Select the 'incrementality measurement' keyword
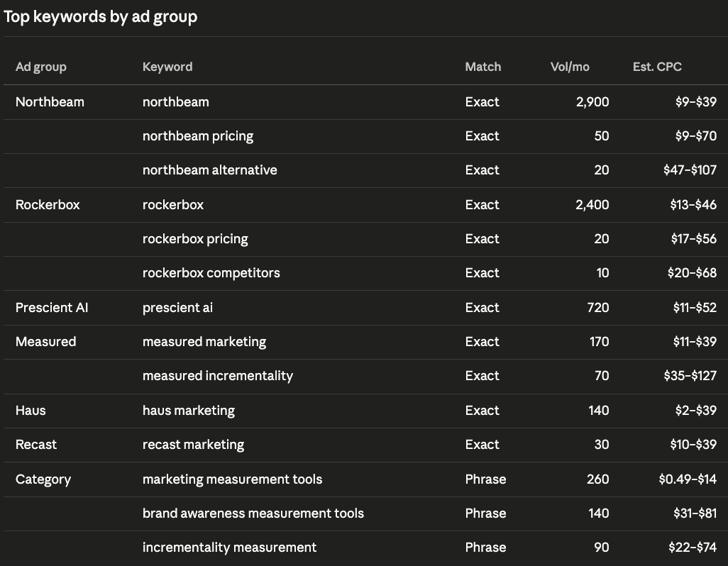Viewport: 728px width, 566px height. (229, 548)
